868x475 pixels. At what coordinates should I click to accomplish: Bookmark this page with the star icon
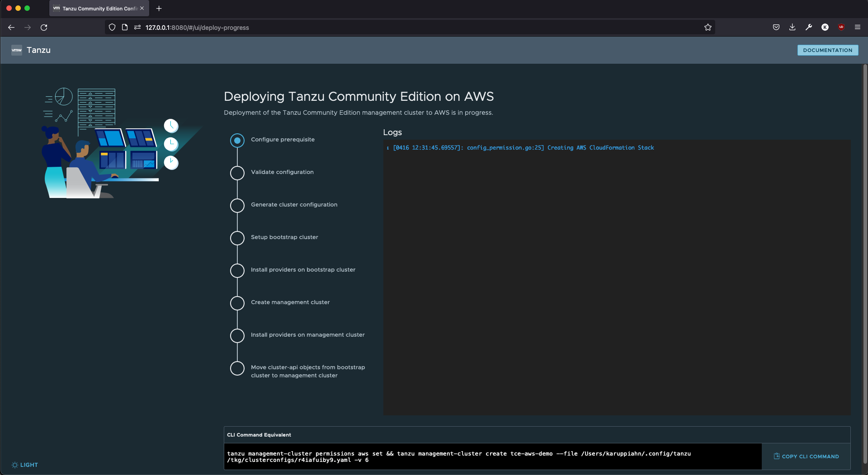tap(708, 28)
